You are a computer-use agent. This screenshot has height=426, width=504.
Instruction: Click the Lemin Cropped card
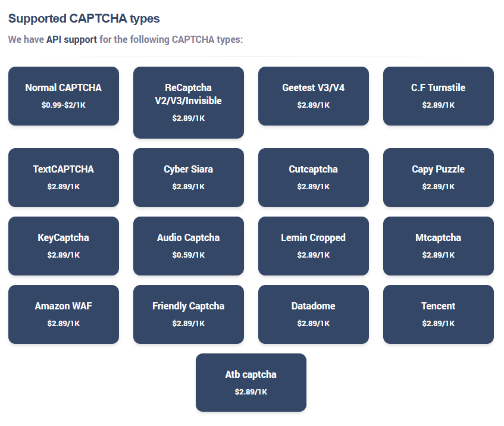313,246
